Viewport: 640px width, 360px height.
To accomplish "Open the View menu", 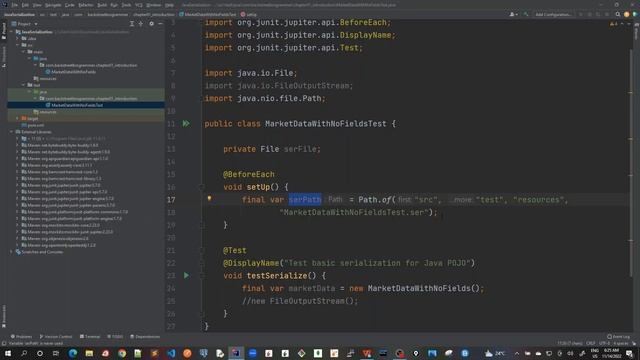I will tap(37, 5).
